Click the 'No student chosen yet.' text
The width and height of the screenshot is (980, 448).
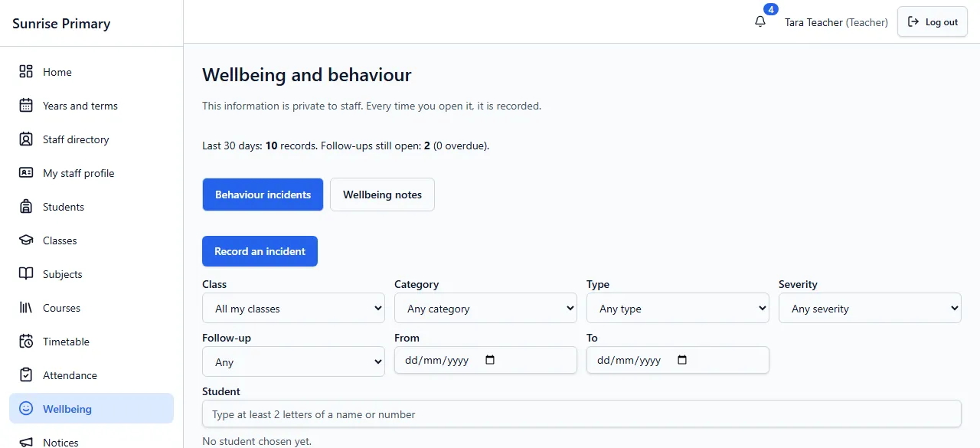point(256,441)
